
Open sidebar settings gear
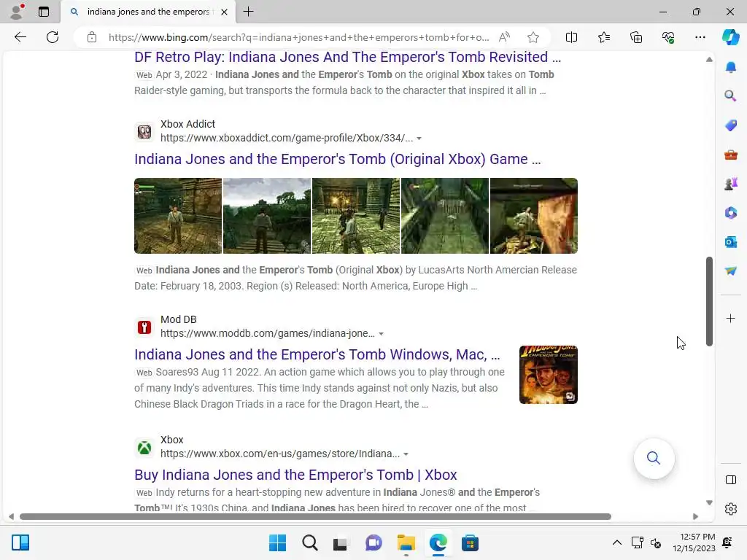pos(730,509)
